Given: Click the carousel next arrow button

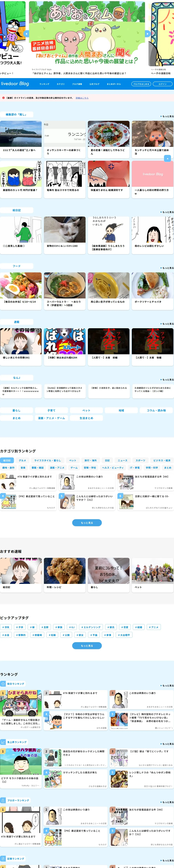Looking at the screenshot, I should coord(147,34).
